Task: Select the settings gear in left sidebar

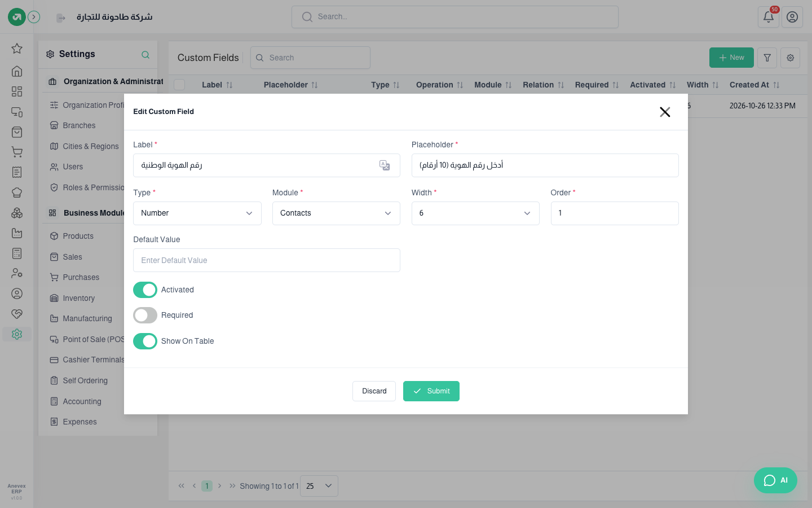Action: click(x=17, y=334)
